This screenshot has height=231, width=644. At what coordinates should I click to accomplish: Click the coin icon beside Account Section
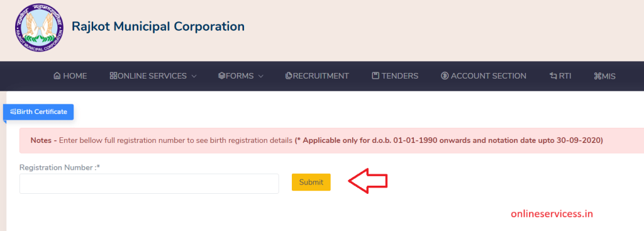point(445,76)
